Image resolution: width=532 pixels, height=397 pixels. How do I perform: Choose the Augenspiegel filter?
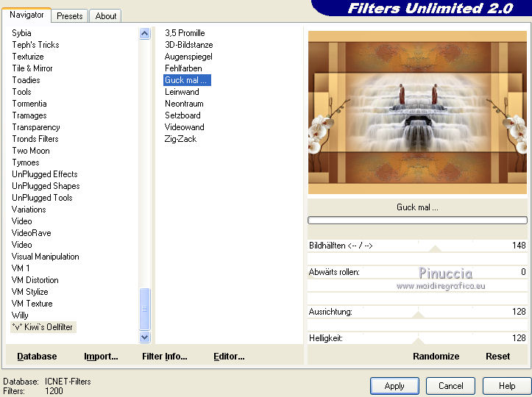(188, 57)
